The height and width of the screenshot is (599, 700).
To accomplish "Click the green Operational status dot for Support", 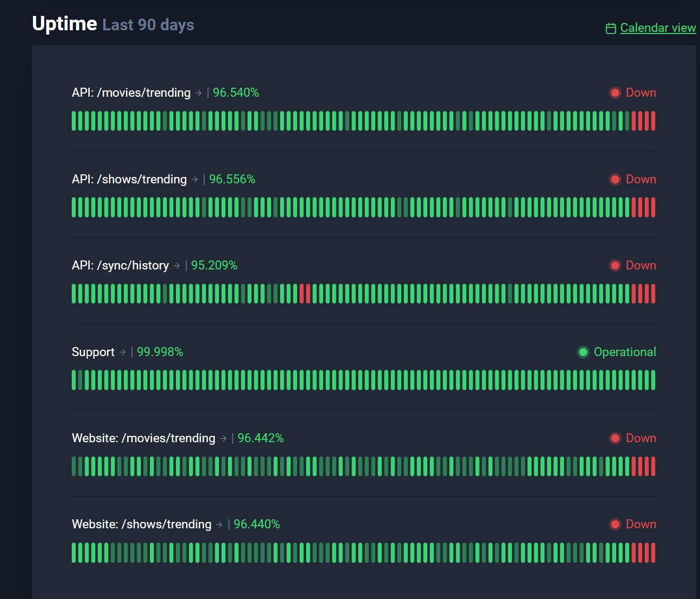I will 583,352.
